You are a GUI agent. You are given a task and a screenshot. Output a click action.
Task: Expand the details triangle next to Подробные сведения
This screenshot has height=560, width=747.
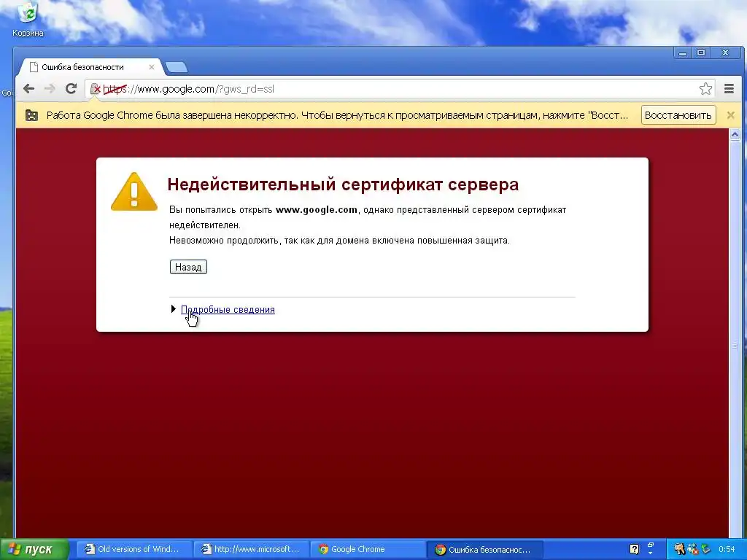pos(174,309)
